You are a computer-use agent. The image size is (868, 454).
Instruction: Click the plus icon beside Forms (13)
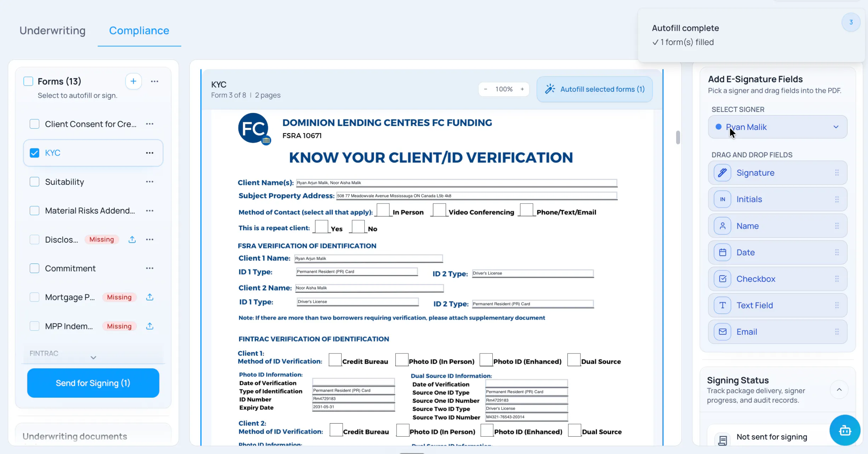coord(133,81)
